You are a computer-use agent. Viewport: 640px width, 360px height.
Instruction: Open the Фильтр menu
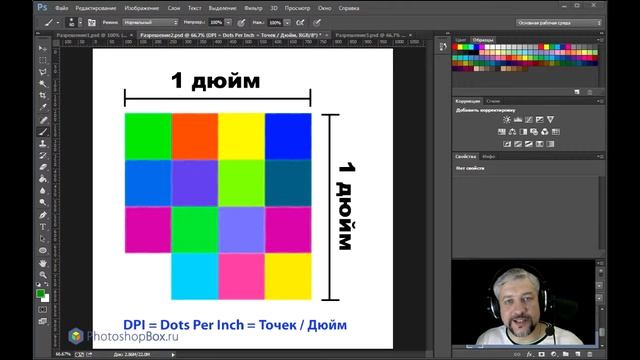coord(253,8)
